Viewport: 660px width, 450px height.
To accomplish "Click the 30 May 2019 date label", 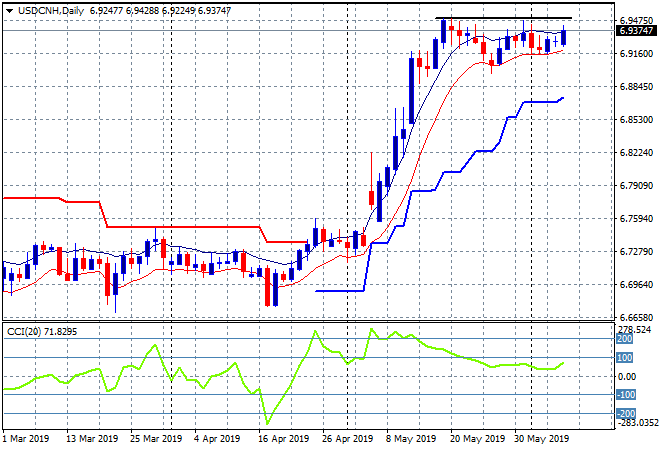I will (x=542, y=439).
